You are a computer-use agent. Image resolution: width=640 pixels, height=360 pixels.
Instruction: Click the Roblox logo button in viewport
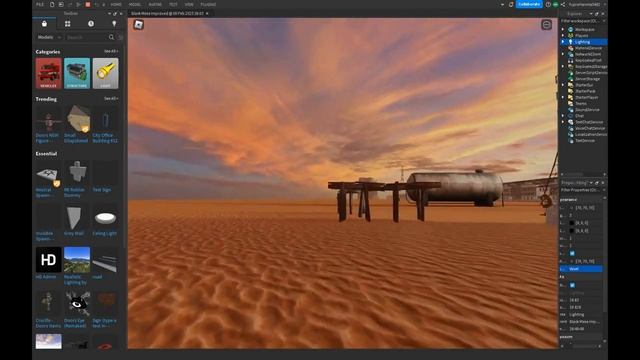[138, 24]
